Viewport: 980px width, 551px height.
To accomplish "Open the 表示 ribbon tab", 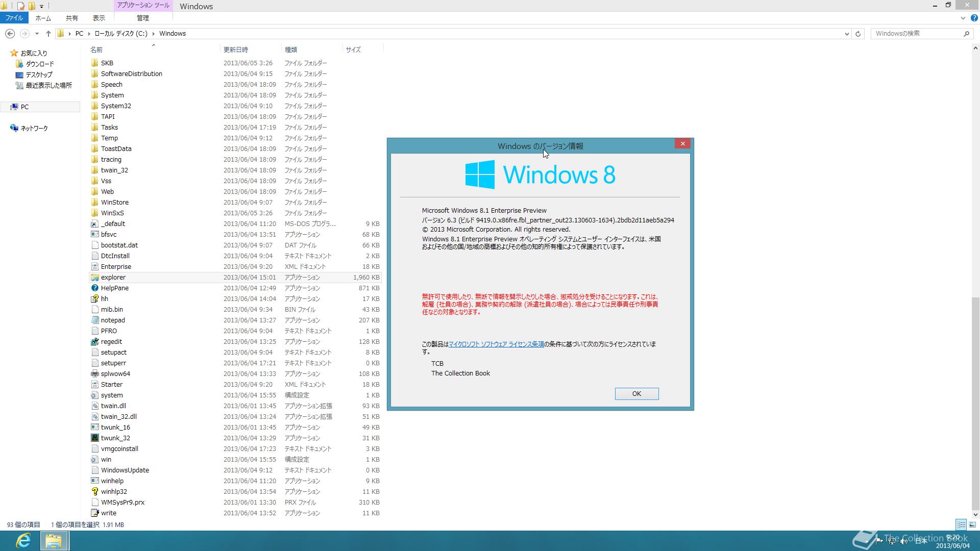I will (x=99, y=18).
